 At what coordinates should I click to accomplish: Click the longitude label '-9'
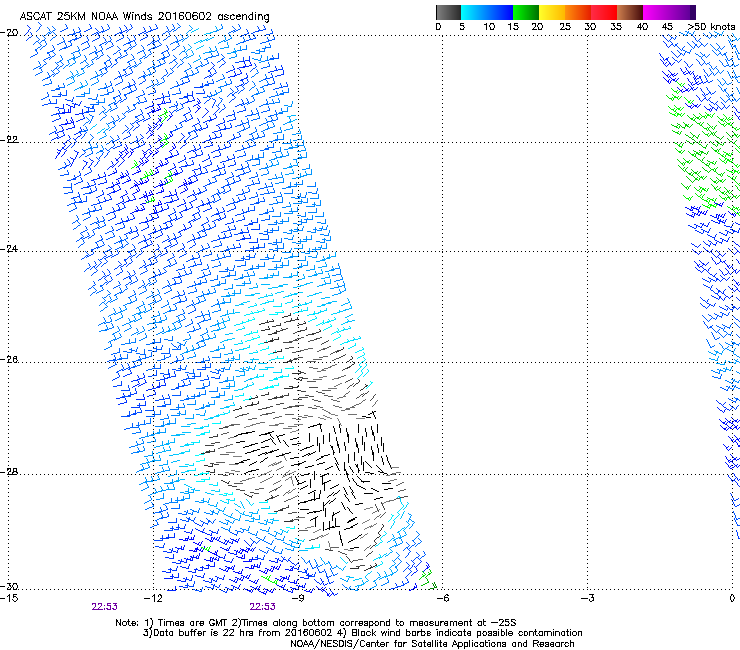pyautogui.click(x=298, y=599)
